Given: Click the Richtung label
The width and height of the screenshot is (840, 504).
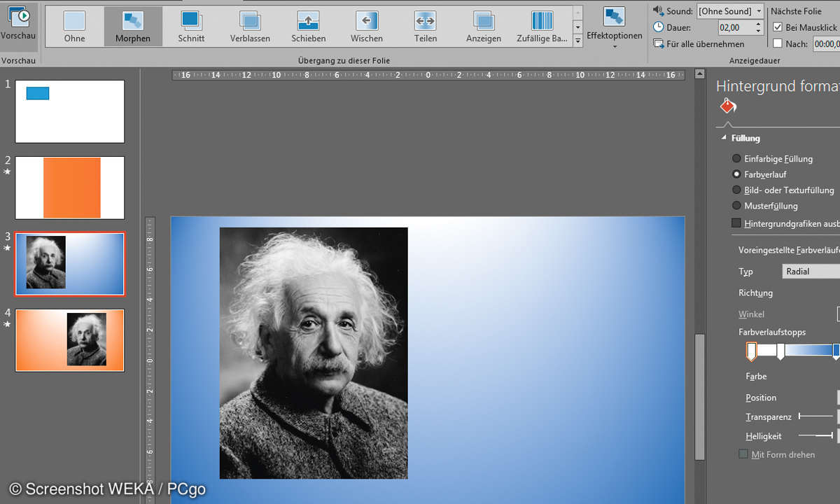Looking at the screenshot, I should pos(755,293).
